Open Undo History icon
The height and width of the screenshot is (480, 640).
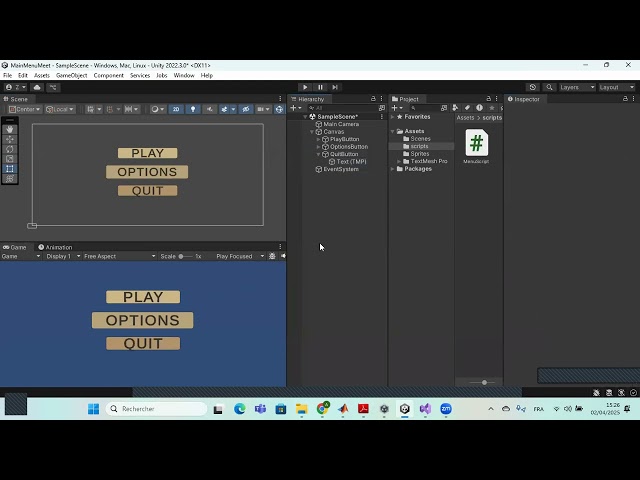click(x=533, y=87)
